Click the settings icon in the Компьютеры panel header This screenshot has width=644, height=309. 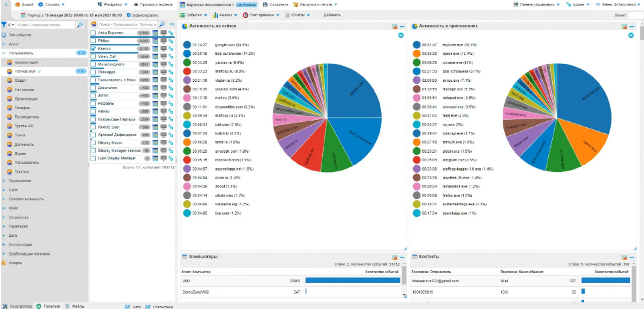pyautogui.click(x=395, y=257)
